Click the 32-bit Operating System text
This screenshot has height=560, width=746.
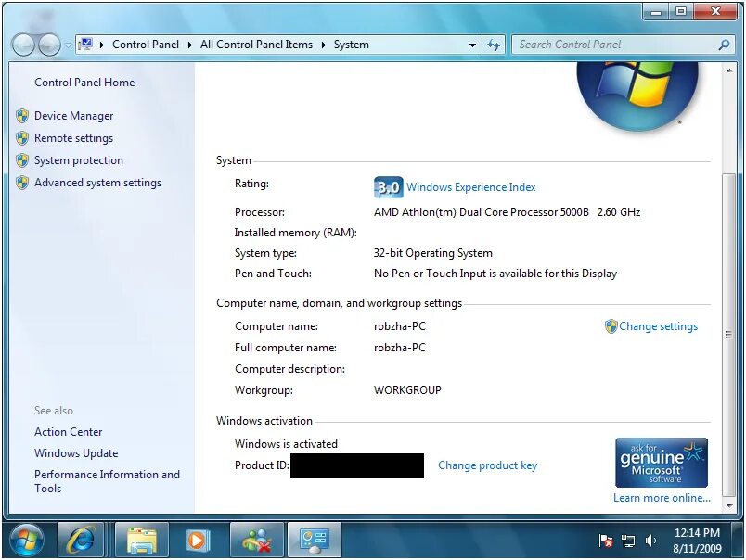(432, 253)
